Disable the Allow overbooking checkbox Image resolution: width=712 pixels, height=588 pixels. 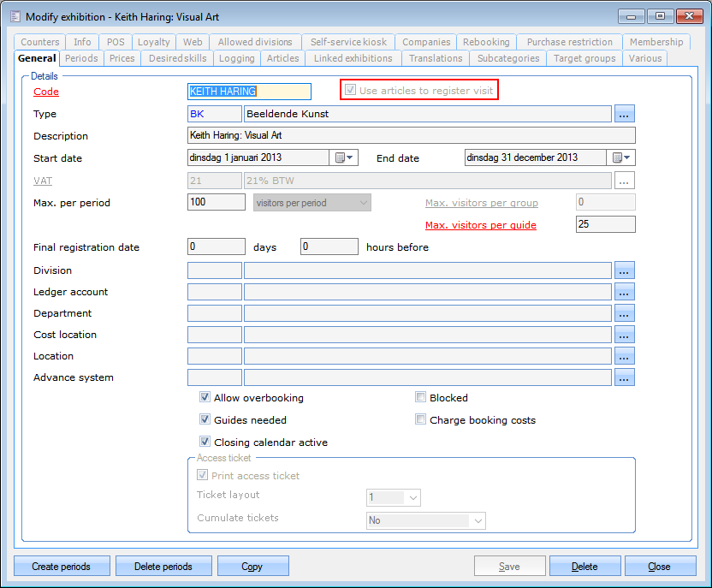[x=205, y=398]
